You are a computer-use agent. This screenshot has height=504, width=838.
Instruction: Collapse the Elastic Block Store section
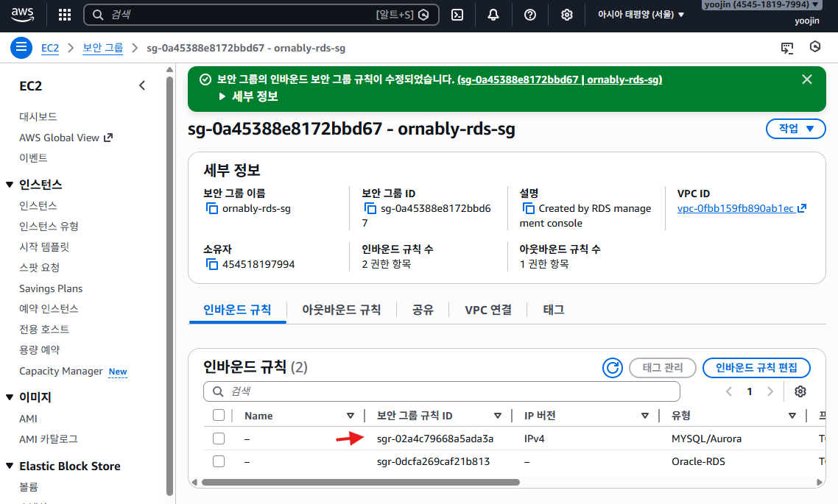click(x=10, y=466)
